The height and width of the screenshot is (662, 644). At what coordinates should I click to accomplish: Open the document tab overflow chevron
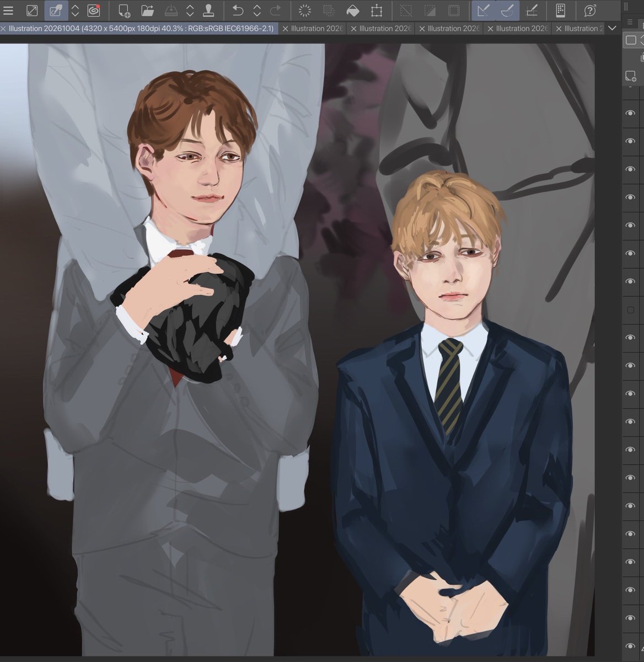coord(611,28)
